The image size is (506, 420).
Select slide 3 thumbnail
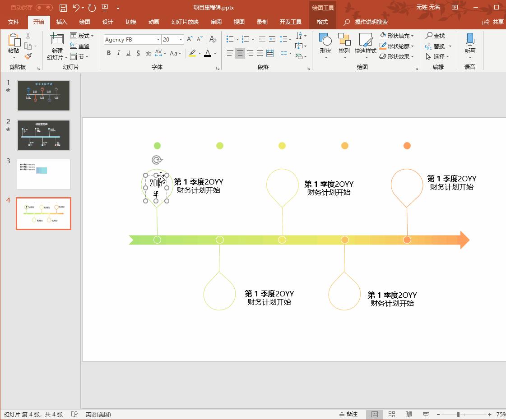point(43,175)
